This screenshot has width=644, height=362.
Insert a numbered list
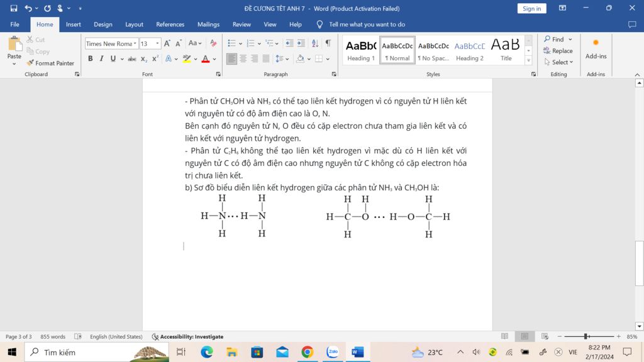pos(250,43)
